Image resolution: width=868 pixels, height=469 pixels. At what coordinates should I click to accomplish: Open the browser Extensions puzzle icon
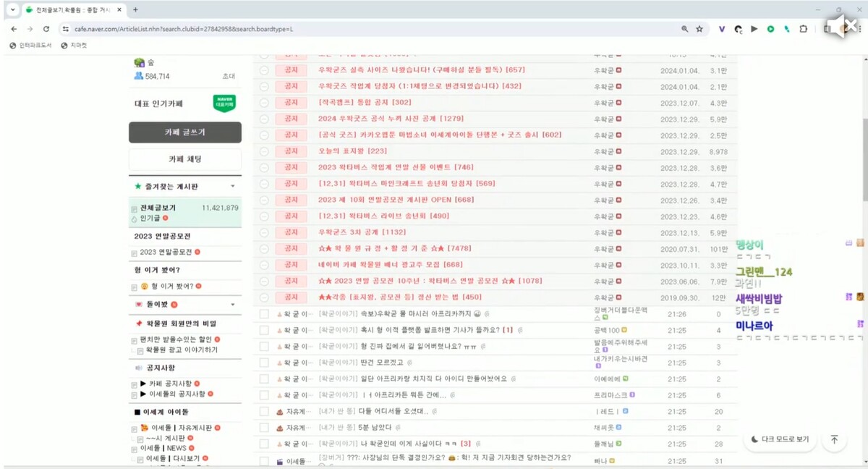[803, 30]
